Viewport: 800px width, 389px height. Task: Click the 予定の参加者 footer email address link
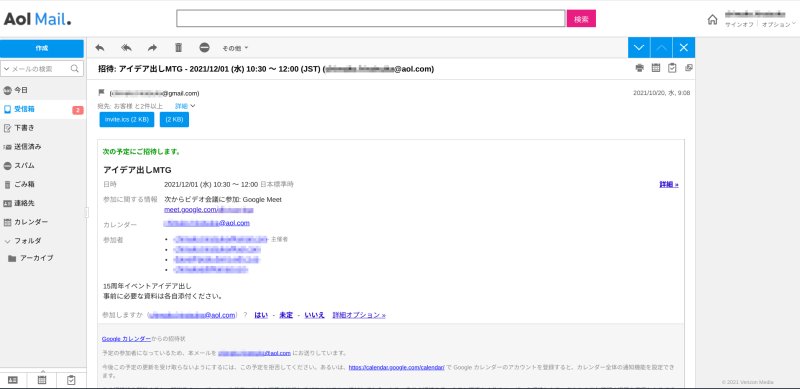[x=254, y=353]
